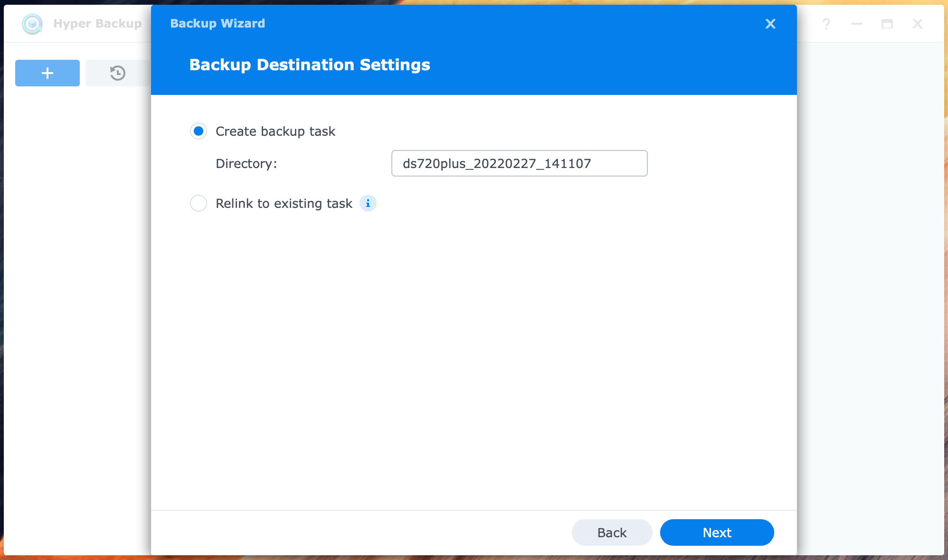Proceed with the Next button
948x560 pixels.
click(717, 532)
